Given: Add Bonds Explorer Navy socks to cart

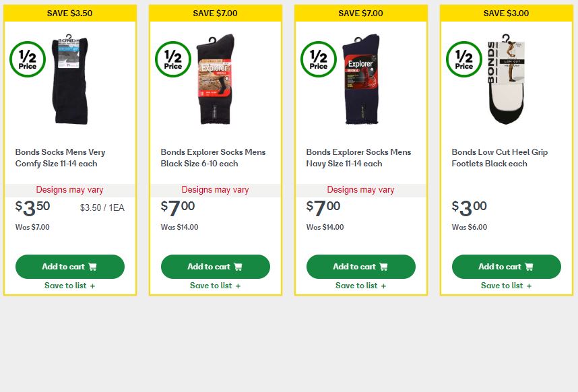Looking at the screenshot, I should point(360,267).
